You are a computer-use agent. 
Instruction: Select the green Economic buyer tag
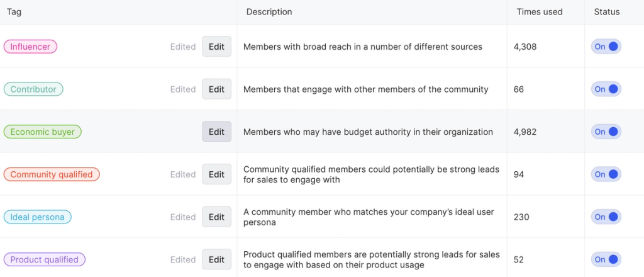click(42, 132)
